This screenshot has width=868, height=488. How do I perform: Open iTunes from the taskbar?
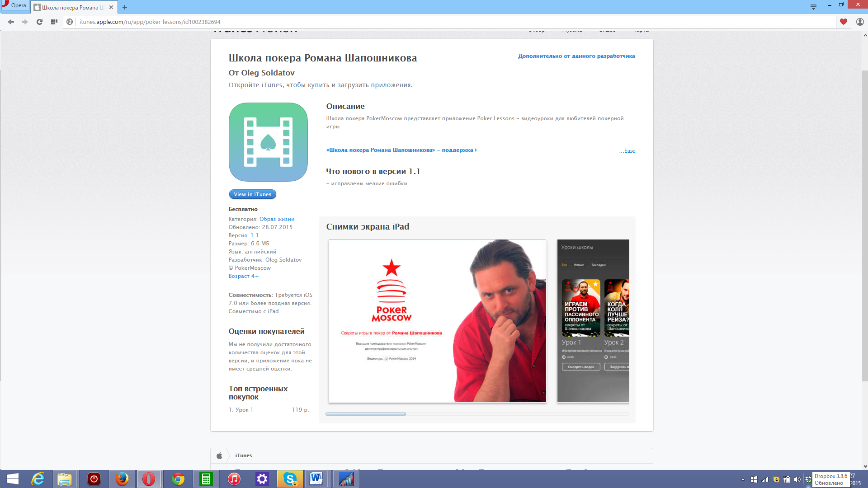(x=234, y=479)
